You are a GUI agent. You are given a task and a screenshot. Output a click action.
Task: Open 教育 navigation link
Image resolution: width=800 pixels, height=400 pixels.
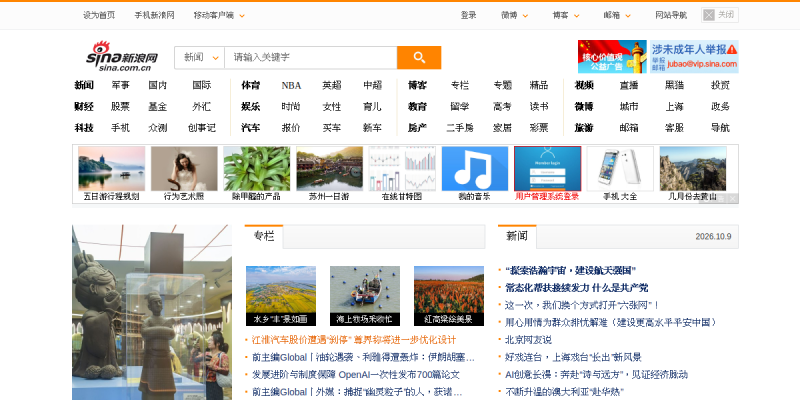pyautogui.click(x=417, y=107)
